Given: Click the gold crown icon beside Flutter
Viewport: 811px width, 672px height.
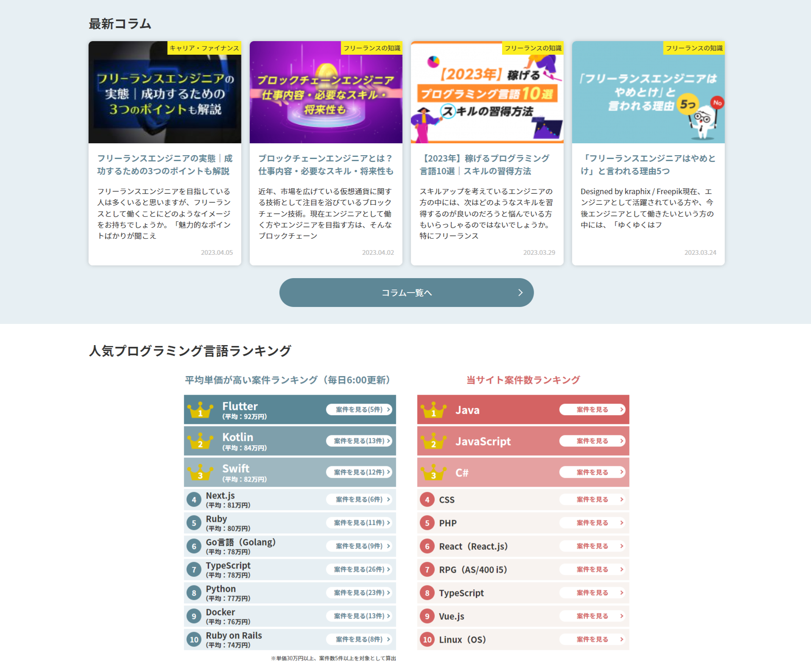Looking at the screenshot, I should point(200,410).
